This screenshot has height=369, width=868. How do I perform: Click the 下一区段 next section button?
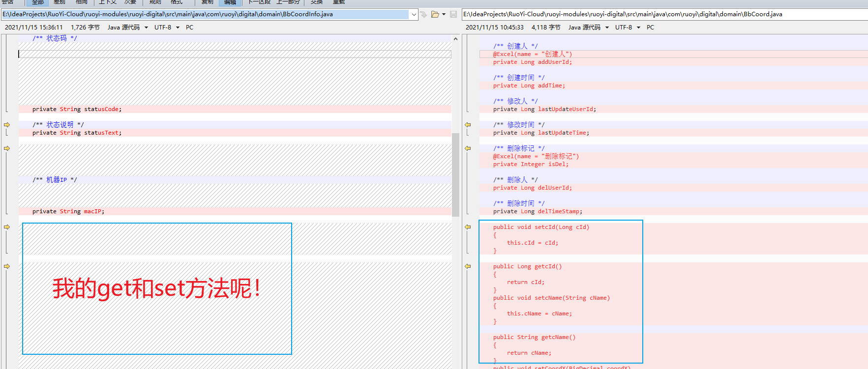[x=259, y=2]
